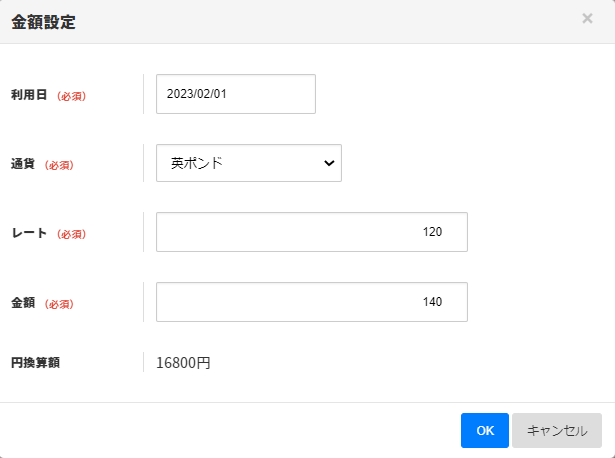Click the red 必須 marker beside レート
Viewport: 615px width, 458px height.
(70, 234)
